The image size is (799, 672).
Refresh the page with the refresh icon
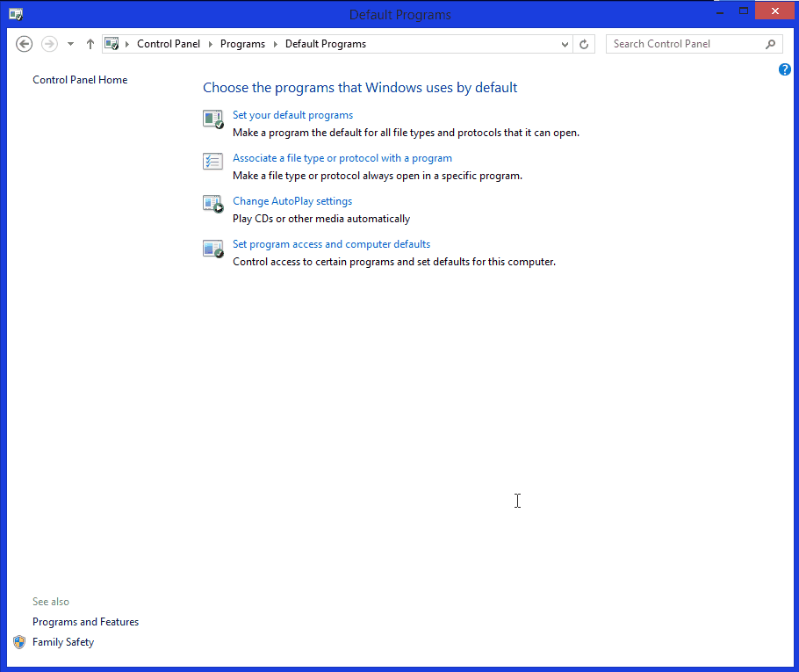tap(584, 43)
